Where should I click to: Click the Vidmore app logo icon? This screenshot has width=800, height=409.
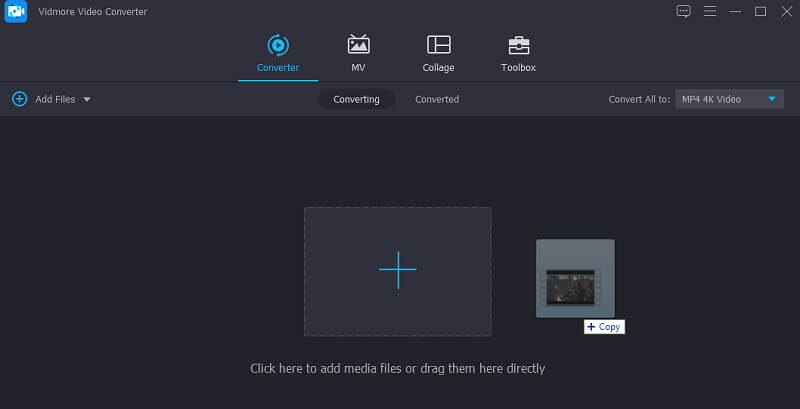click(16, 12)
